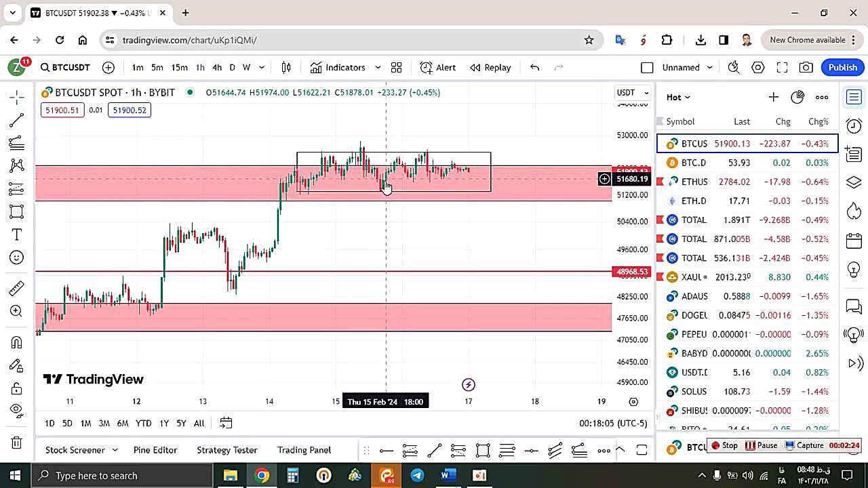Open chart settings hexagon icon
This screenshot has height=488, width=868.
(x=758, y=67)
